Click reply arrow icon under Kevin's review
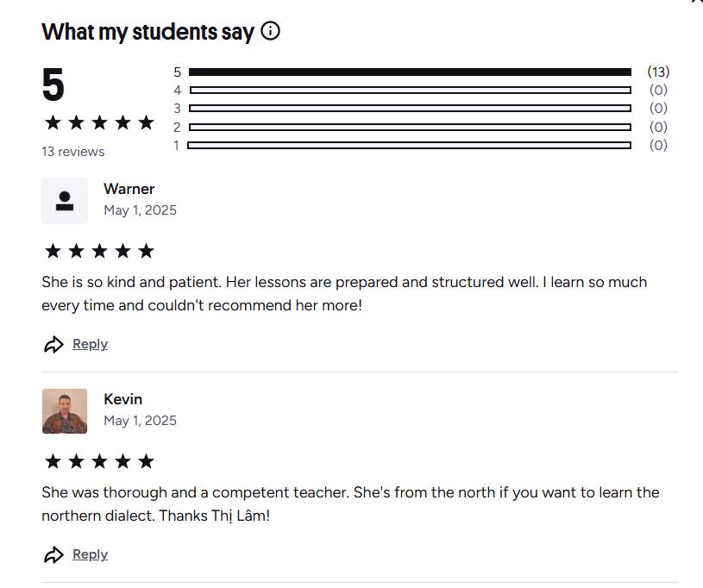 (53, 555)
